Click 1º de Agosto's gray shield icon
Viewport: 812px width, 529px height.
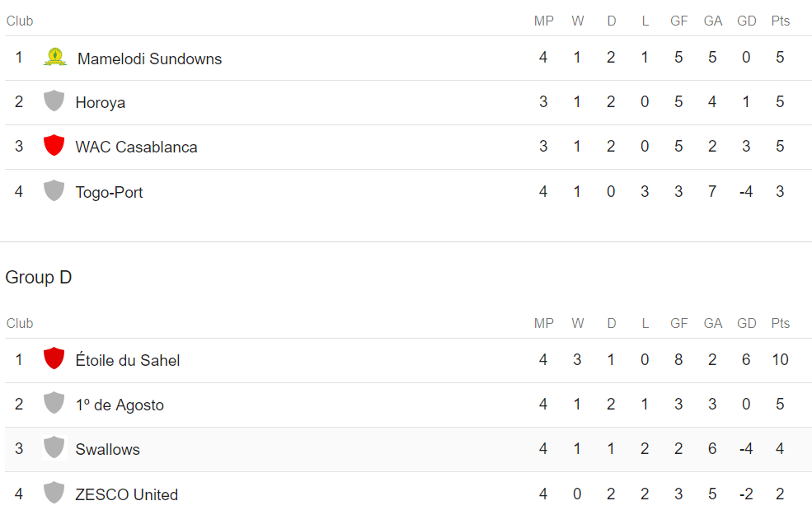click(54, 404)
